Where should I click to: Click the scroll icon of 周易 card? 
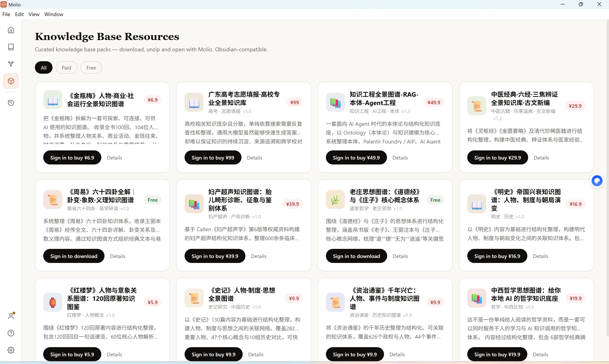[x=53, y=200]
